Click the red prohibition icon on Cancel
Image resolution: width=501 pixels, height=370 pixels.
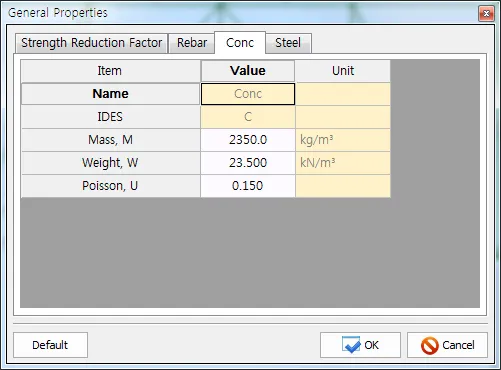coord(430,345)
